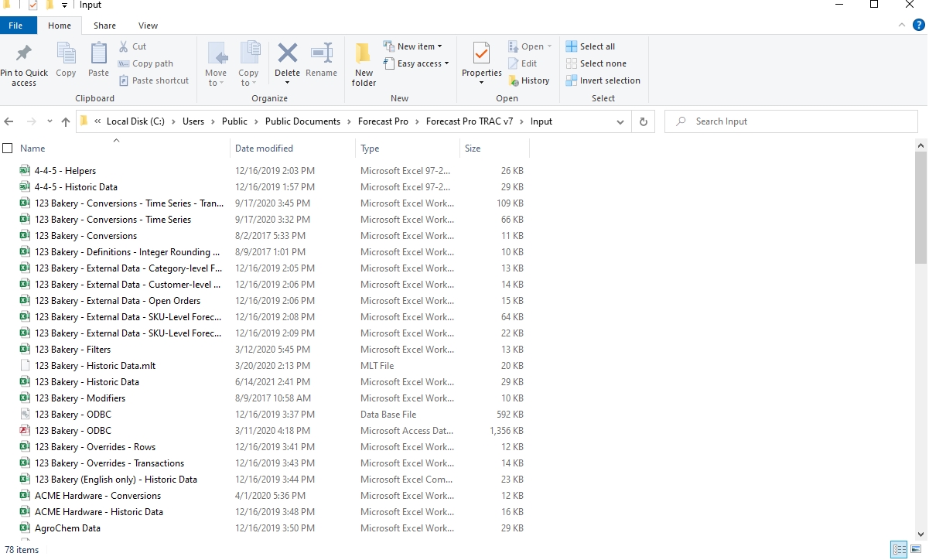Open the Recent locations dropdown arrow
The width and height of the screenshot is (929, 560).
tap(50, 121)
